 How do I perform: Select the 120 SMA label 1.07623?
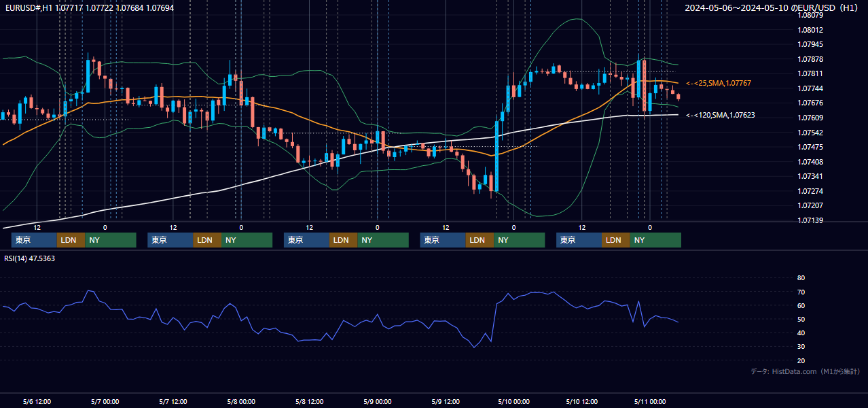tap(720, 115)
